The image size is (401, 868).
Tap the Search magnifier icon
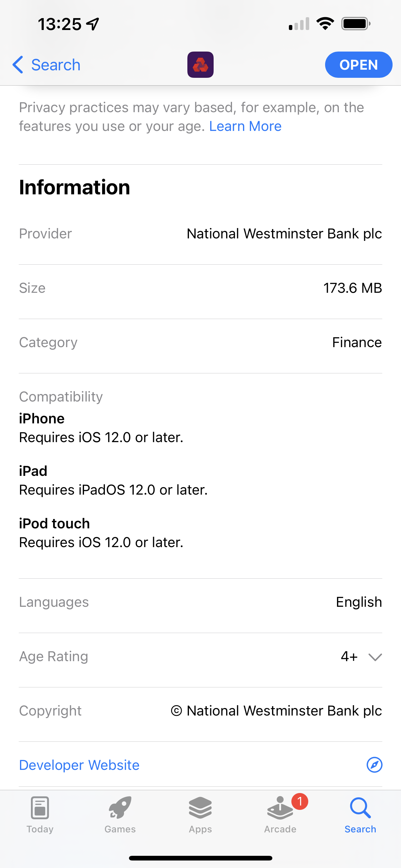click(x=360, y=808)
